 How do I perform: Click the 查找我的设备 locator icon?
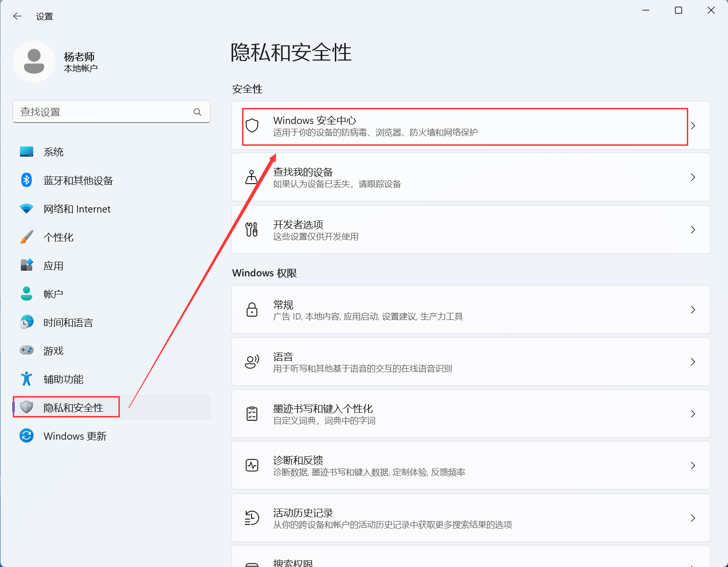click(x=252, y=177)
